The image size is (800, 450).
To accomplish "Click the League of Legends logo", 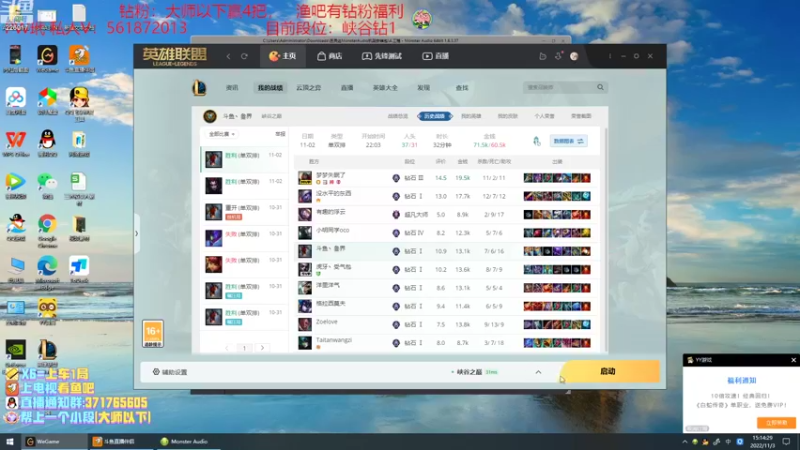I will click(174, 56).
